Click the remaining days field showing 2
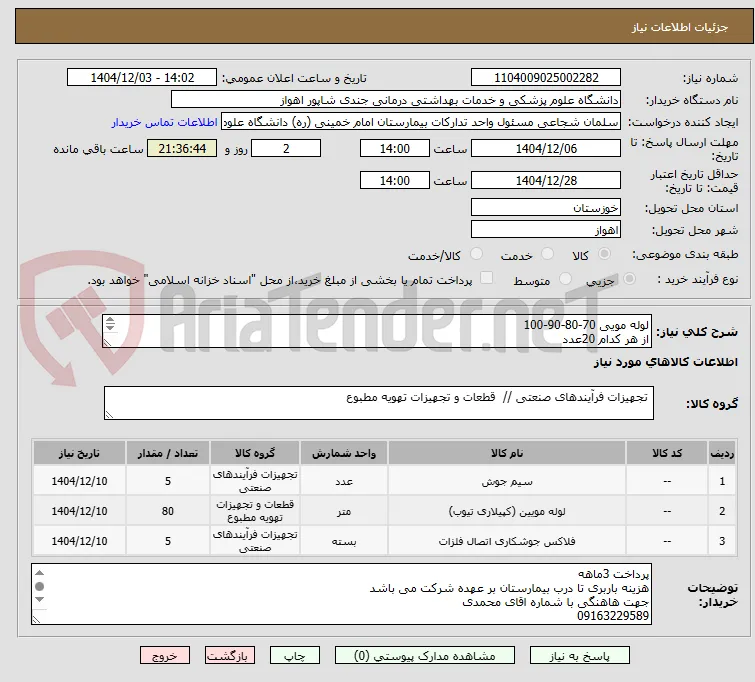This screenshot has height=682, width=755. coord(286,148)
